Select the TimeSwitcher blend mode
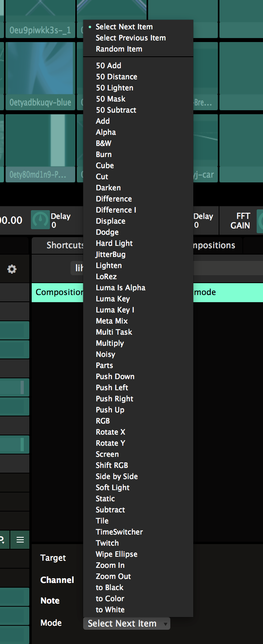This screenshot has width=263, height=644. (x=119, y=532)
